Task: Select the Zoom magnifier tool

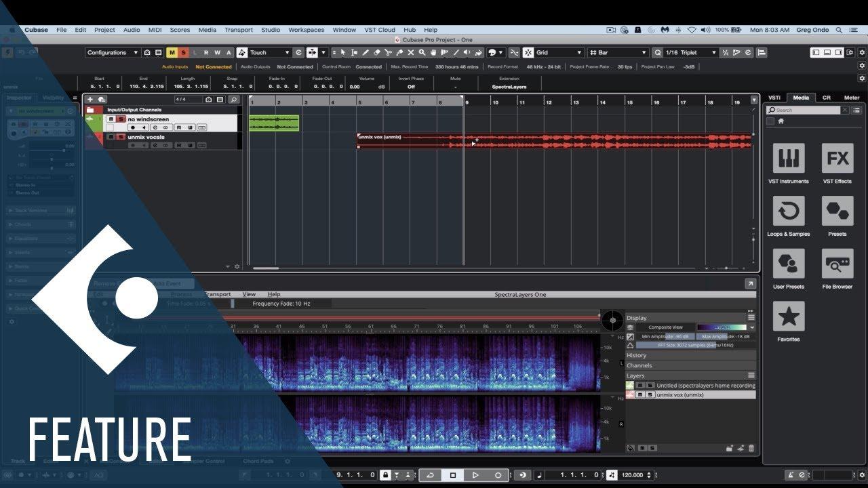Action: point(422,52)
